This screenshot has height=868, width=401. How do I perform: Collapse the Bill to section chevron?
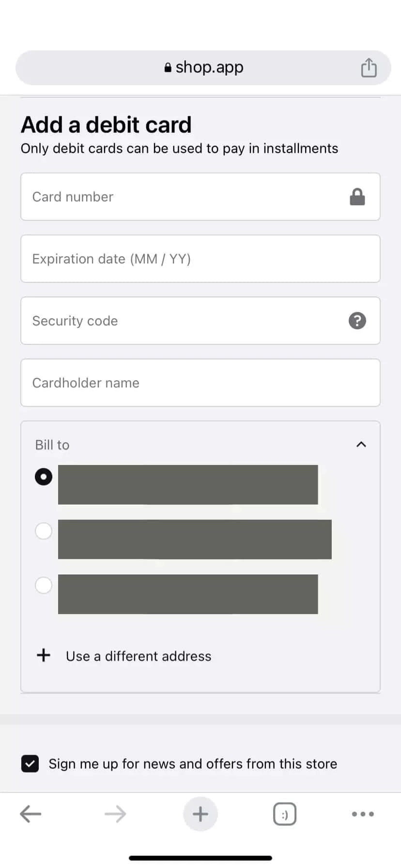pos(361,444)
